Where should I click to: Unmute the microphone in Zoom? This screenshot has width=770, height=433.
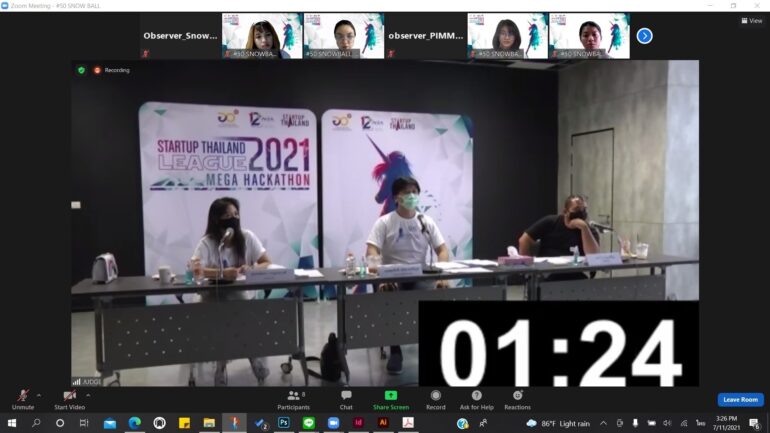click(x=23, y=400)
